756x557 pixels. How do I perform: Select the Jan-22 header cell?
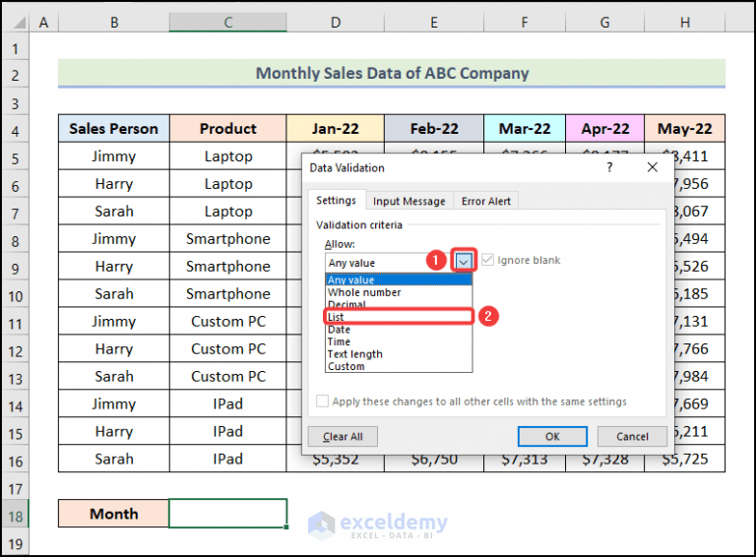pos(336,129)
